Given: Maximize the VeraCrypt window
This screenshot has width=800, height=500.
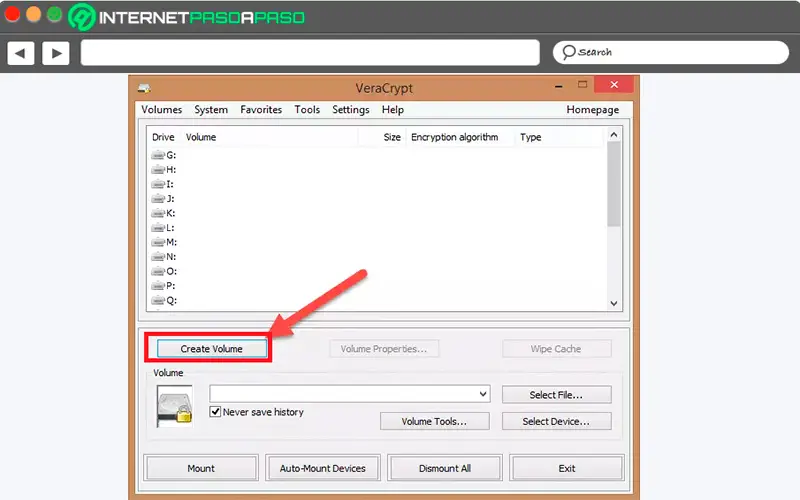Looking at the screenshot, I should [x=582, y=85].
